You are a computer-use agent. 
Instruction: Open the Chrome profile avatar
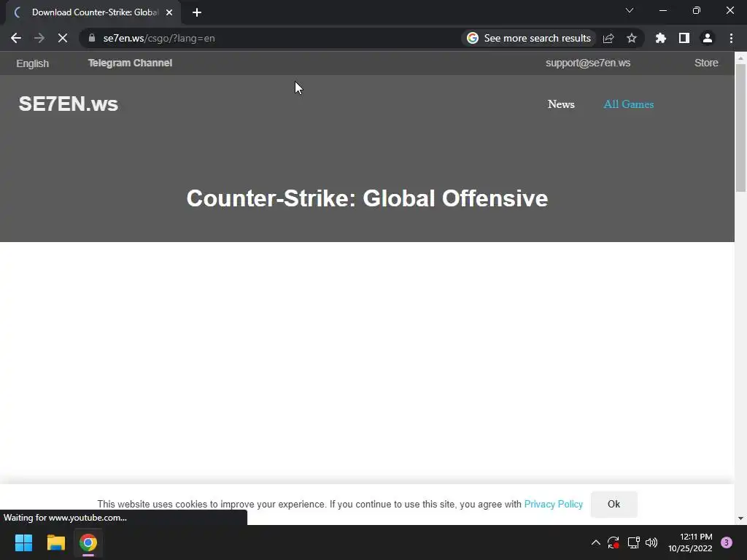coord(708,38)
